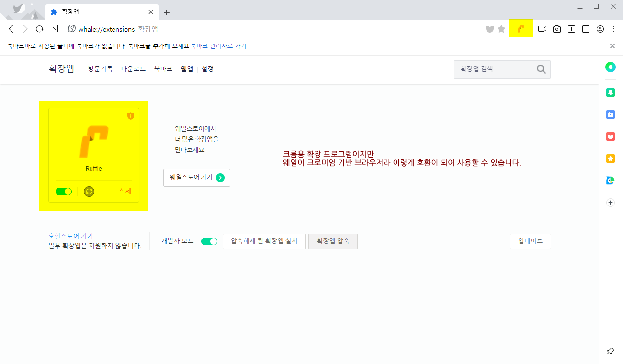Disable the Ruffle extension toggle

(x=64, y=192)
